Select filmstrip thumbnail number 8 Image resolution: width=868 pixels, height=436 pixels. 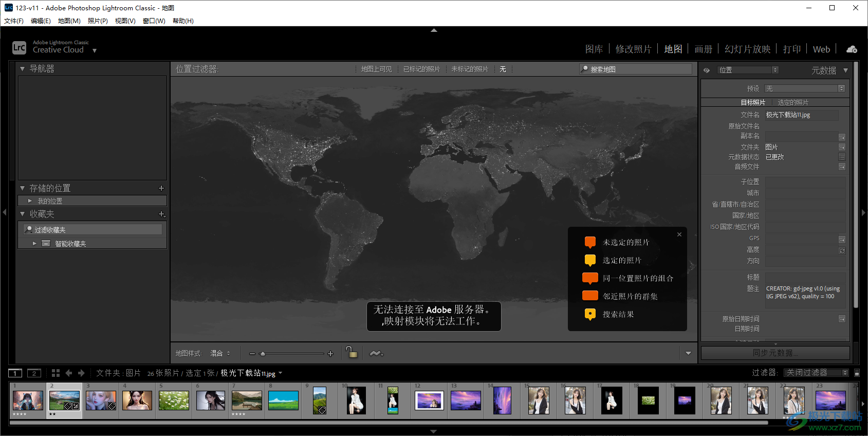(x=283, y=401)
